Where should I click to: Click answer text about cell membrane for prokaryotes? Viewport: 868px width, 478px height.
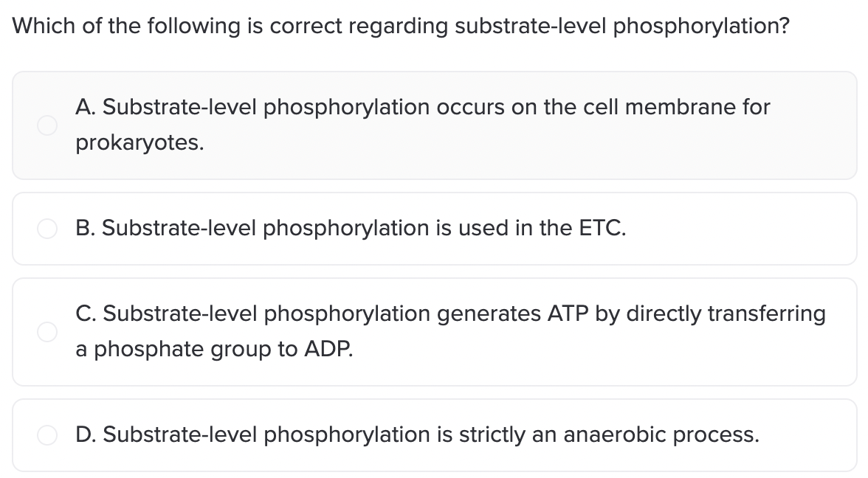pos(423,125)
